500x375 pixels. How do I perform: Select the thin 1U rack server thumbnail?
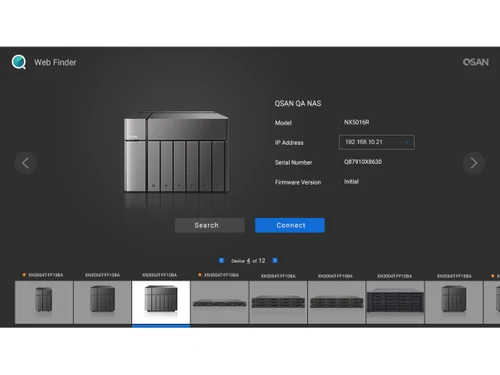pyautogui.click(x=220, y=302)
